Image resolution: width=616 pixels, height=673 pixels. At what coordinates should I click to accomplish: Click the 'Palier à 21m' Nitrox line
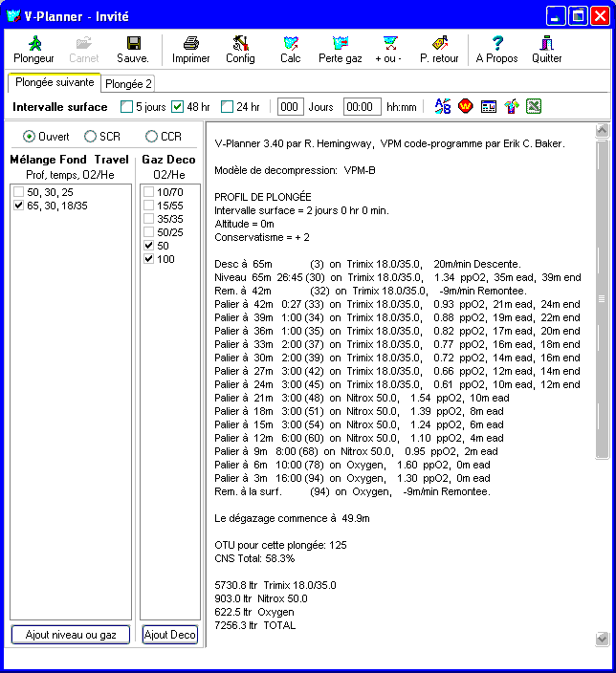pos(362,398)
